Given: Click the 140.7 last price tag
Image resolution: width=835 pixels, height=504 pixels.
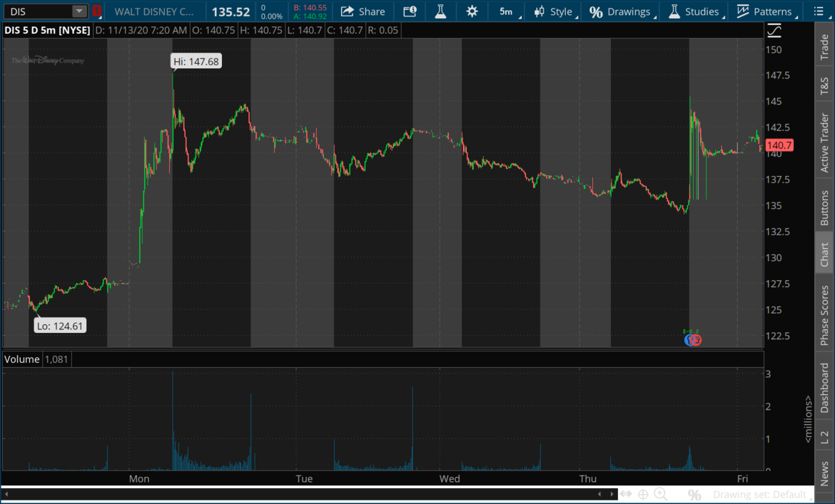Looking at the screenshot, I should pyautogui.click(x=779, y=145).
